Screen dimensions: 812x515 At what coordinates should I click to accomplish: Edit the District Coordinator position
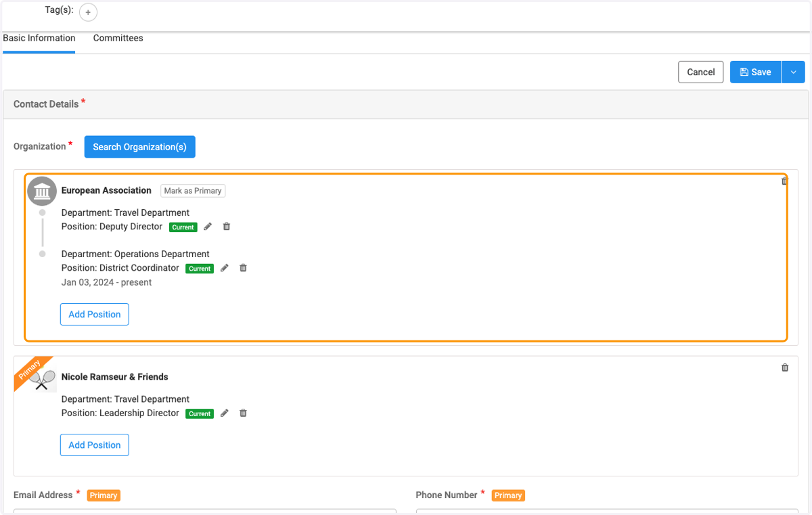tap(225, 268)
